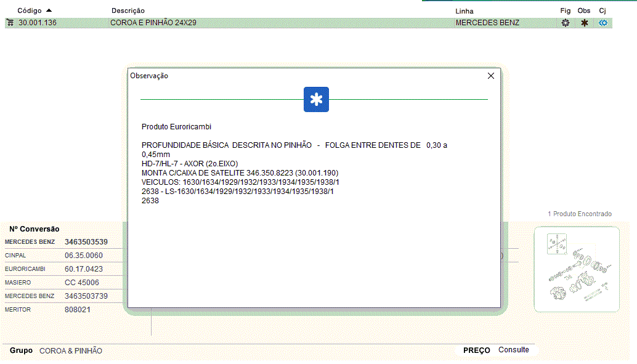Click the COROA & PINHÃO group label
The height and width of the screenshot is (364, 637).
pos(71,350)
